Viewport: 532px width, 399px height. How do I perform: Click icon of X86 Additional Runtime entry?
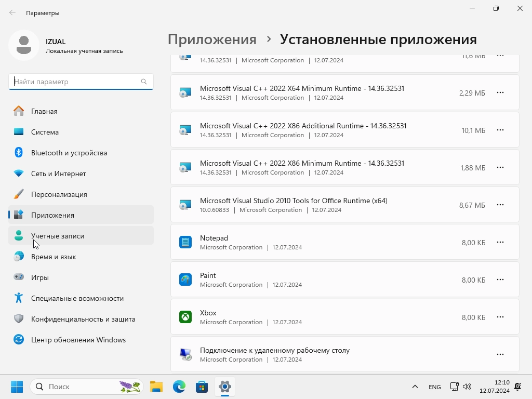tap(185, 130)
